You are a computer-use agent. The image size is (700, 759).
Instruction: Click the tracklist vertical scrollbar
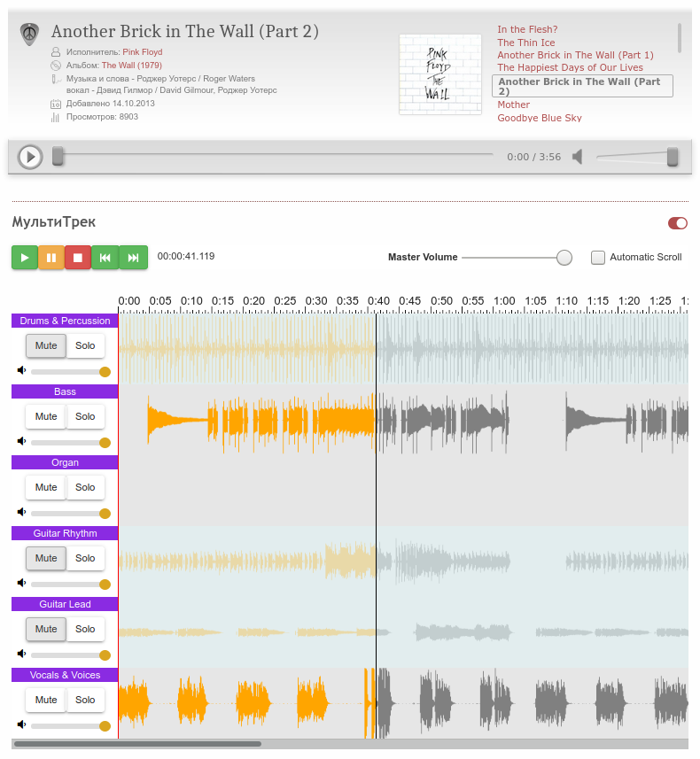[679, 38]
